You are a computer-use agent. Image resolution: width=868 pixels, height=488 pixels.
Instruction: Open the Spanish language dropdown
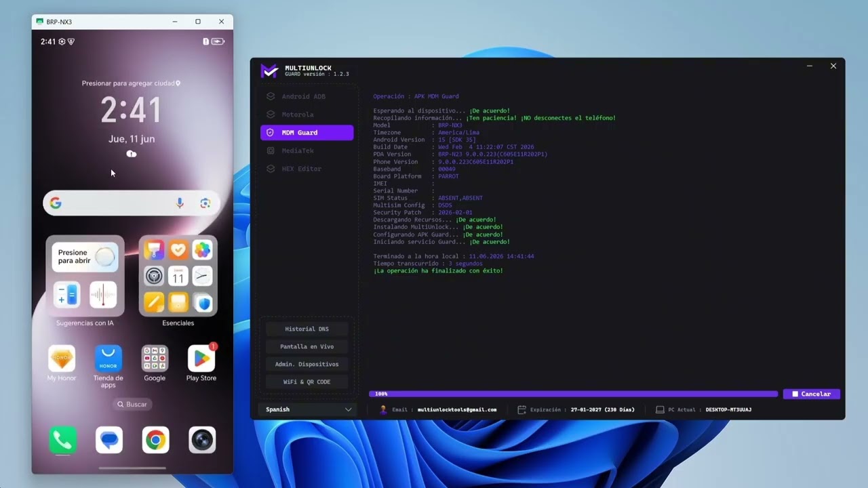(x=307, y=409)
